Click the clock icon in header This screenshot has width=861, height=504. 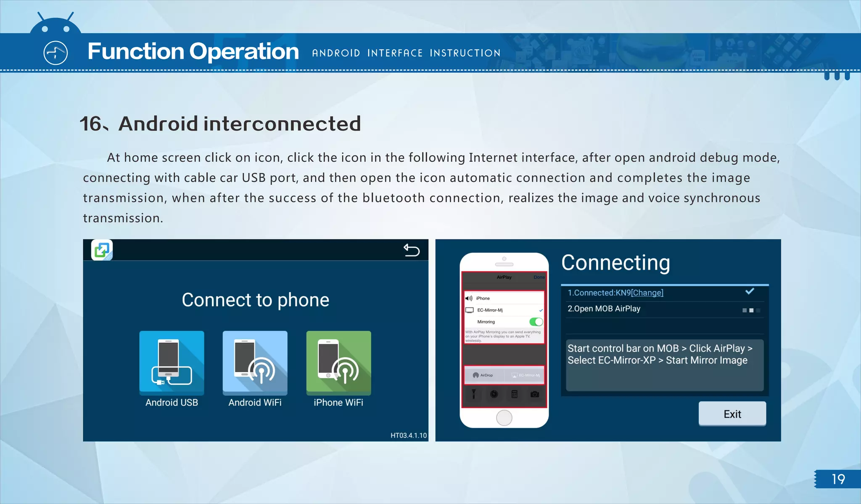coord(55,53)
